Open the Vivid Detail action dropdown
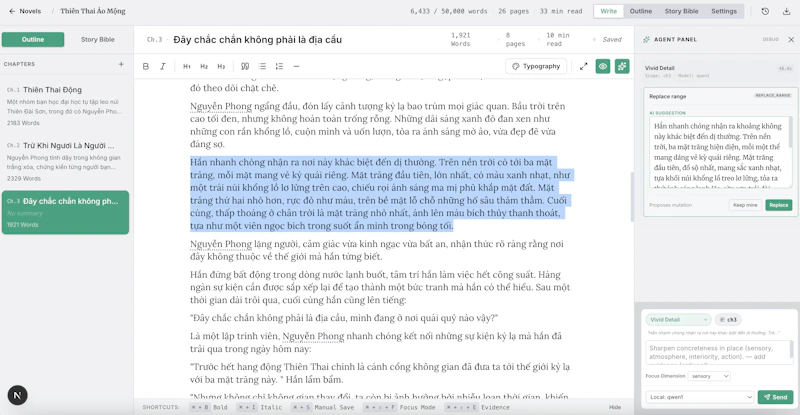Image resolution: width=800 pixels, height=415 pixels. [678, 320]
